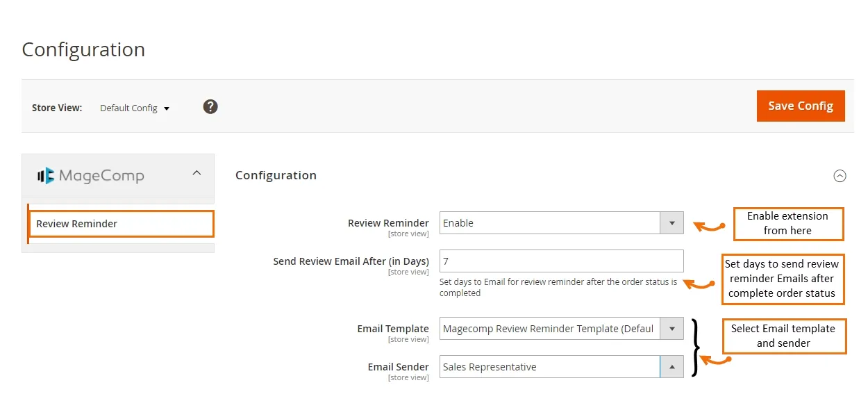Click the Email Template dropdown arrow
This screenshot has height=417, width=868.
pos(671,329)
